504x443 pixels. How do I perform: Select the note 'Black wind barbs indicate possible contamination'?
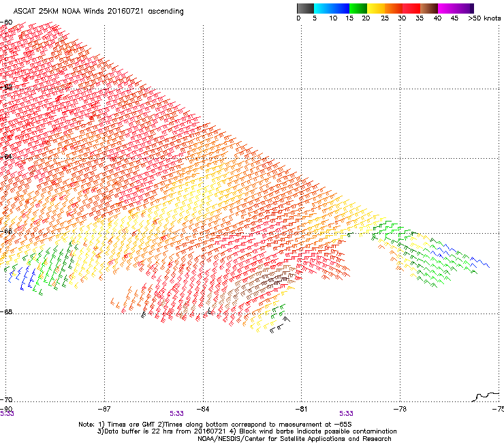pyautogui.click(x=317, y=431)
